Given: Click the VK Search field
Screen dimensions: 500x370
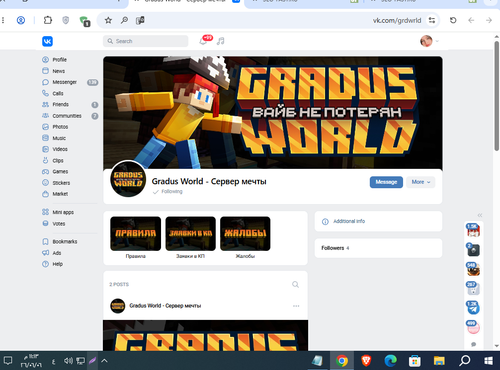Looking at the screenshot, I should [146, 41].
